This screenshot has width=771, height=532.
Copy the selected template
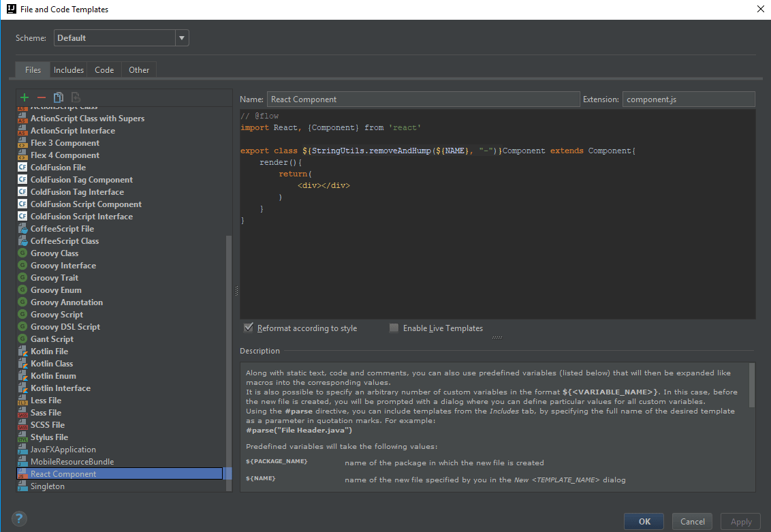pos(57,97)
